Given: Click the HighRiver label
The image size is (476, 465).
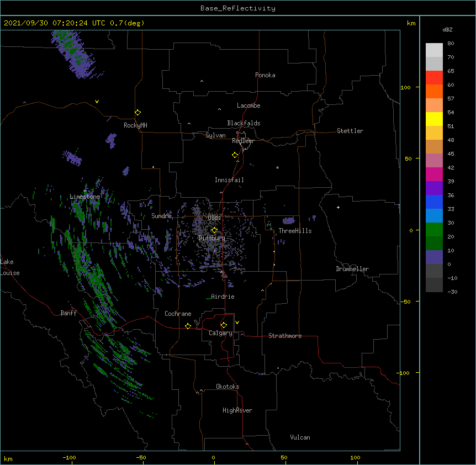Looking at the screenshot, I should [x=237, y=410].
